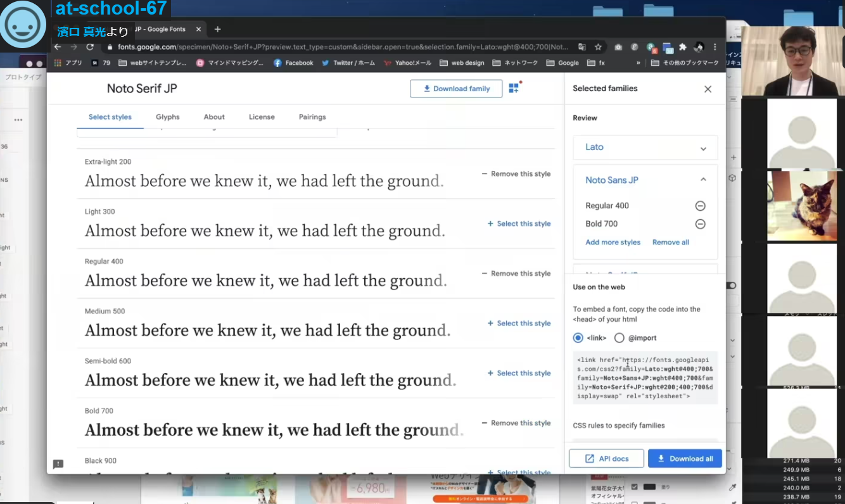Click the camera extension icon in toolbar
This screenshot has width=845, height=504.
click(618, 47)
